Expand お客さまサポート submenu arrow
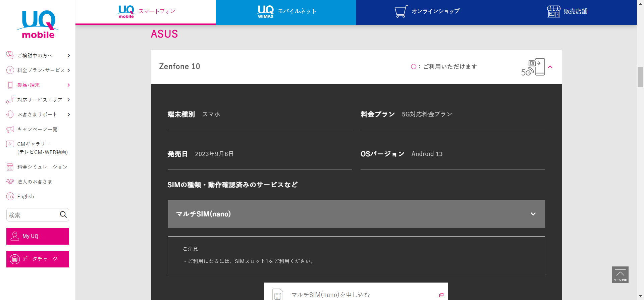 [x=68, y=114]
